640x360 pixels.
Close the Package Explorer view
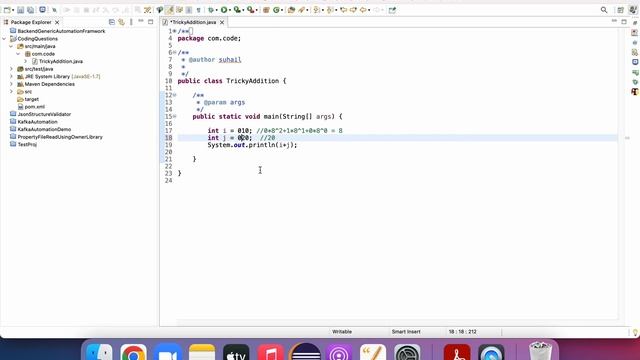(x=57, y=22)
